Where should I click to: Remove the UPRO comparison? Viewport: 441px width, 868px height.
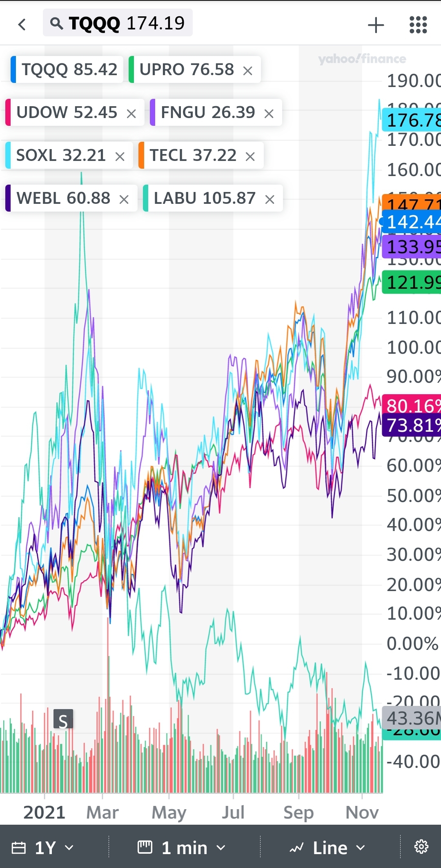pyautogui.click(x=247, y=71)
